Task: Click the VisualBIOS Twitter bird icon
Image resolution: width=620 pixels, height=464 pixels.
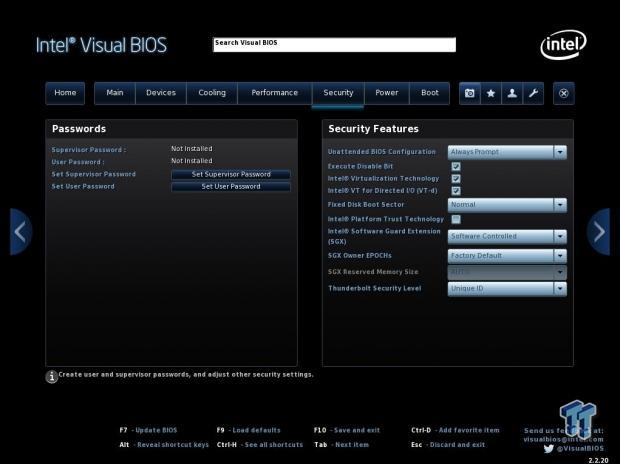Action: click(548, 449)
